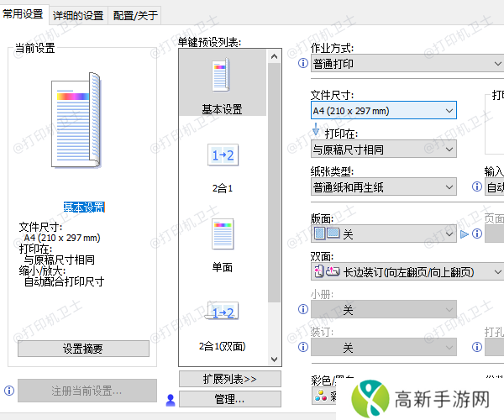Image resolution: width=504 pixels, height=420 pixels.
Task: Click the current settings page preview thumbnail
Action: tap(76, 120)
